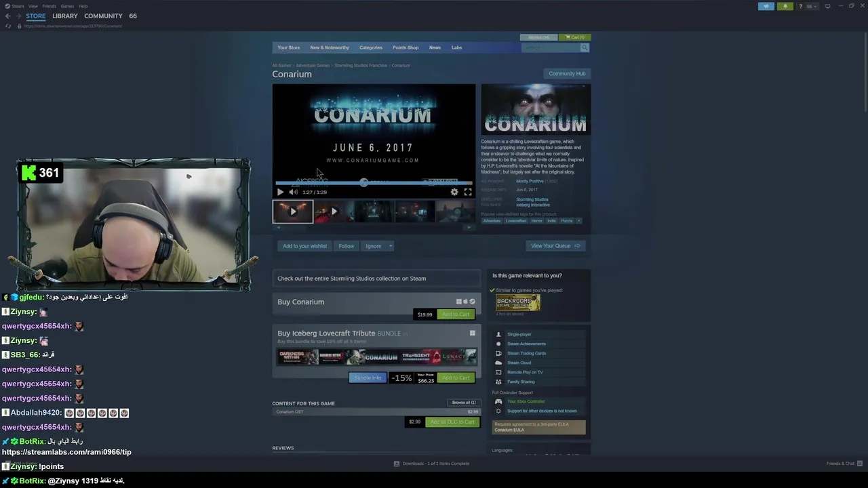Expand the account dropdown labeled 66
Viewport: 868px width, 488px height.
pos(812,6)
